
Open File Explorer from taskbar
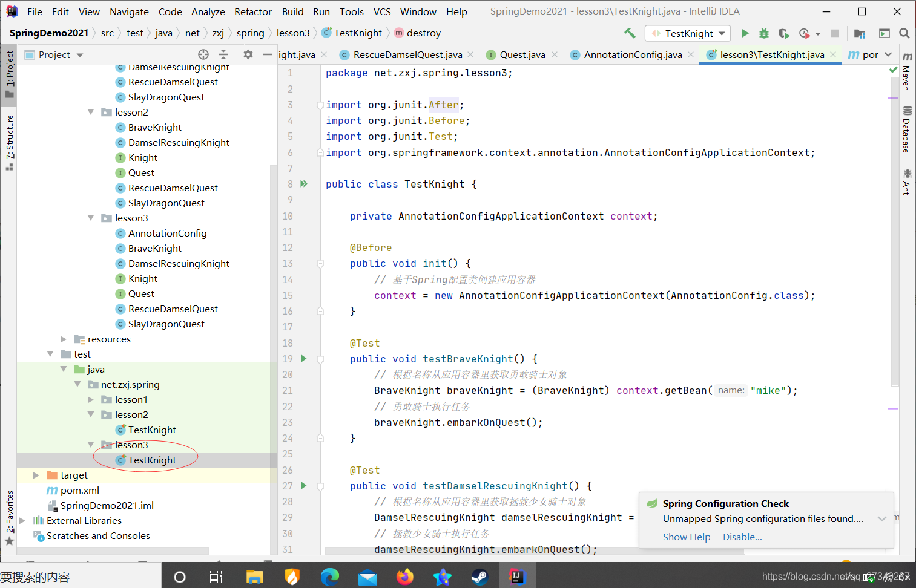pos(255,577)
